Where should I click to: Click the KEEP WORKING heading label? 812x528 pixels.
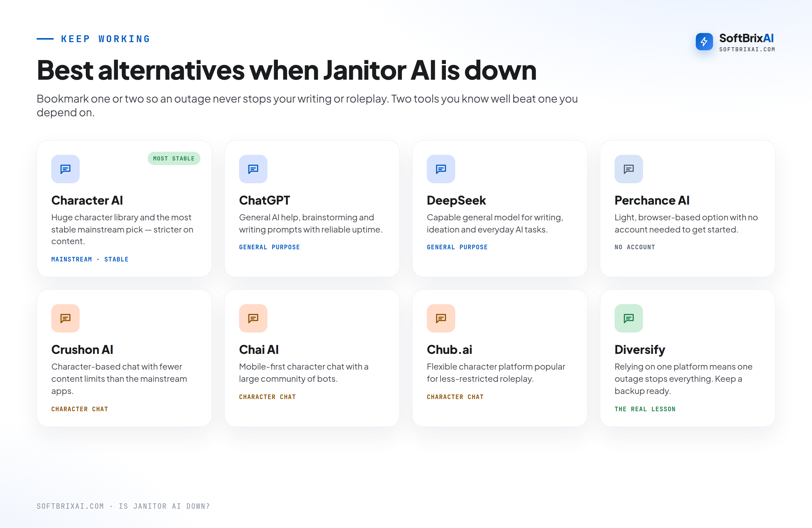point(106,39)
